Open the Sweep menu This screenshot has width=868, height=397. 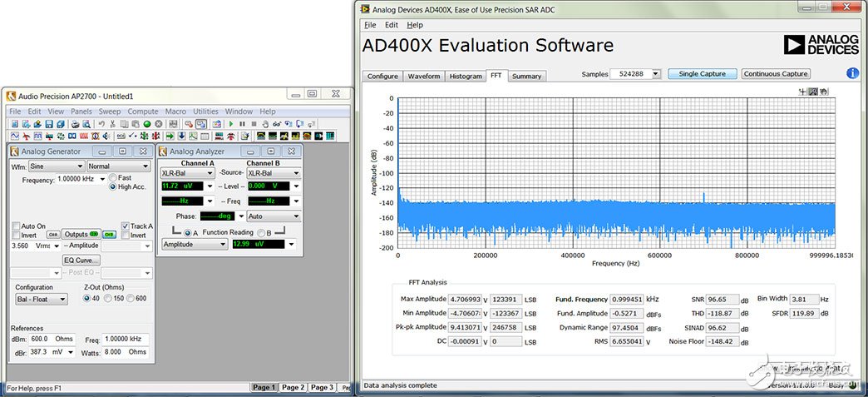coord(109,111)
